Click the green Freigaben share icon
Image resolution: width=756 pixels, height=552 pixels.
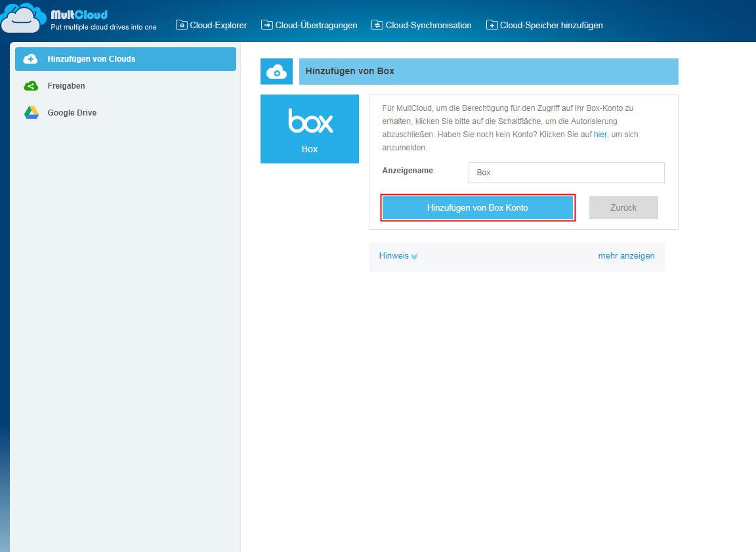[x=31, y=86]
